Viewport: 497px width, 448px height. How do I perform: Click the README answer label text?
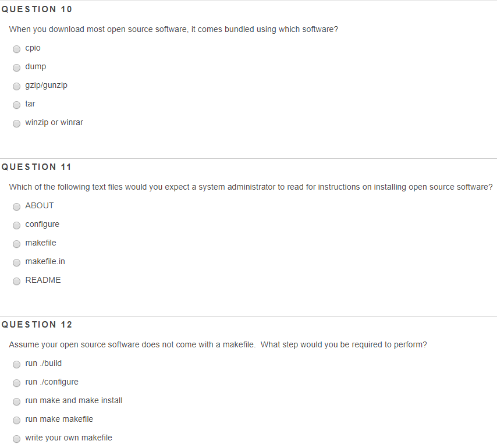pos(42,280)
